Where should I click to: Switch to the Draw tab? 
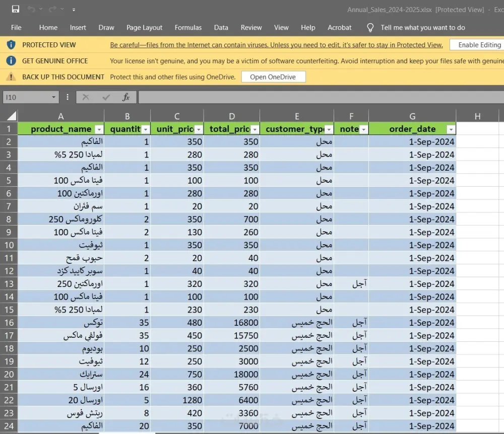point(106,28)
